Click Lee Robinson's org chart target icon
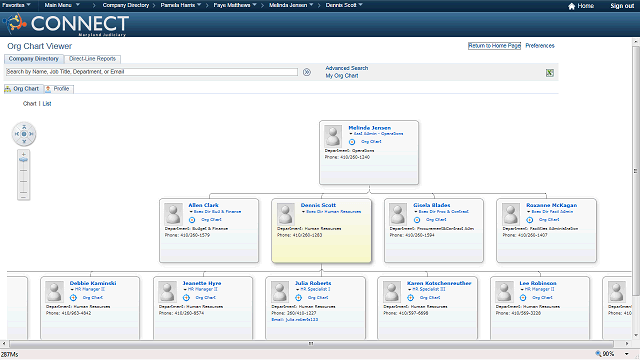The height and width of the screenshot is (360, 640). coord(523,298)
